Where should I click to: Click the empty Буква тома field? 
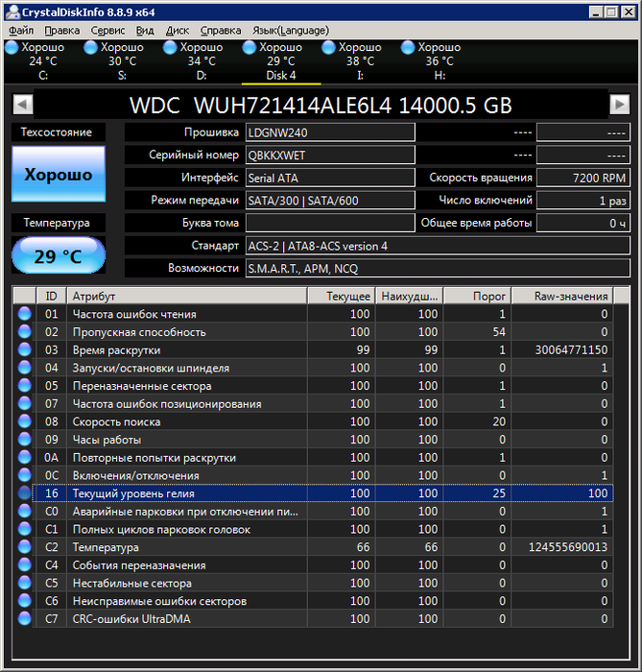(x=330, y=223)
